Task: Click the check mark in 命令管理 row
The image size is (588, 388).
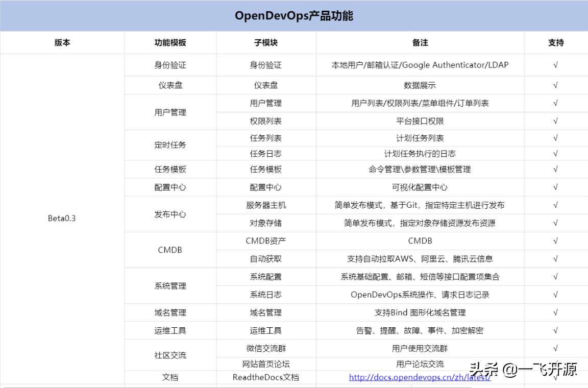Action: click(x=556, y=169)
